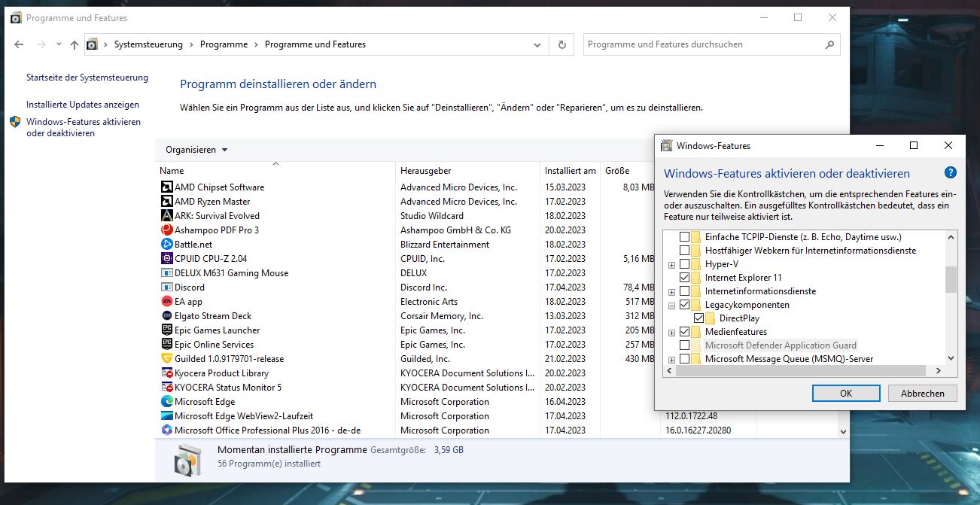The width and height of the screenshot is (980, 505).
Task: Select the Battle.net icon in list
Action: [x=167, y=245]
